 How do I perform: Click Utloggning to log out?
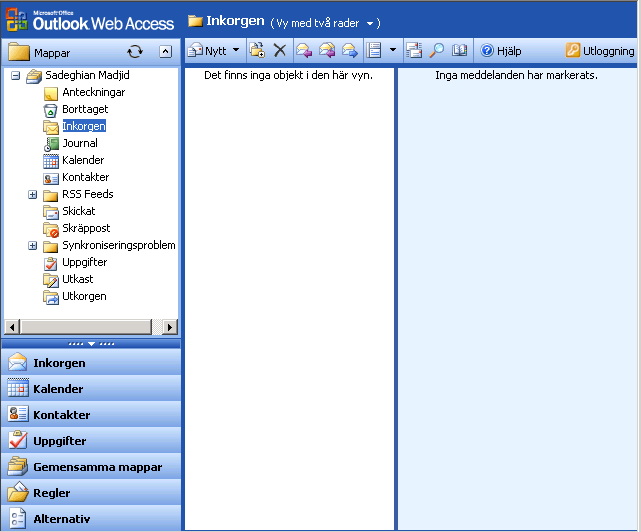[600, 51]
